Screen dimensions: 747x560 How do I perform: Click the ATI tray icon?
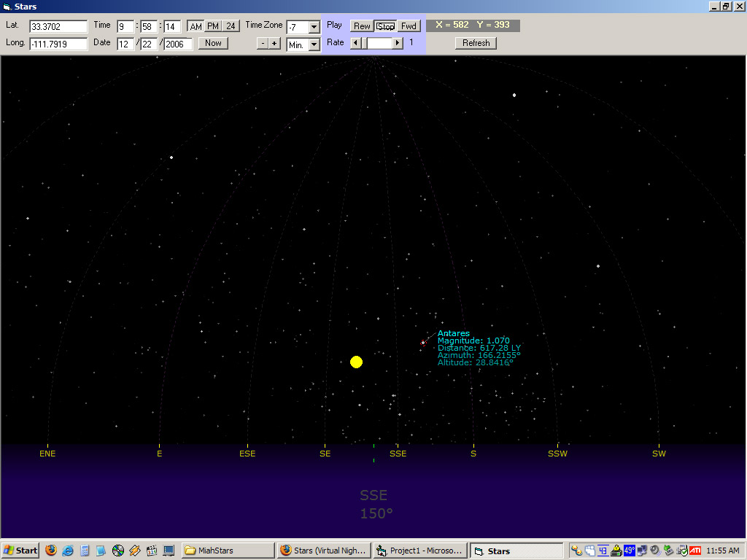696,551
